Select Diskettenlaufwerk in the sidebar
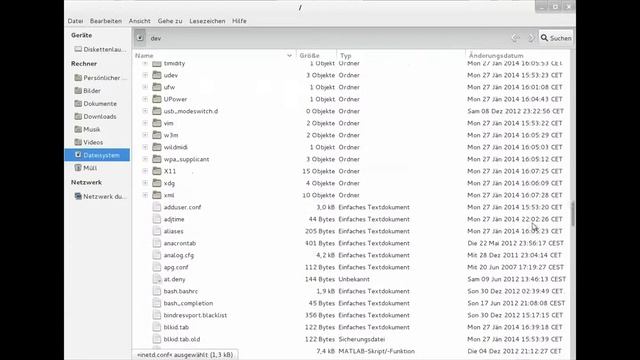Screen dimensions: 640x360 click(100, 49)
